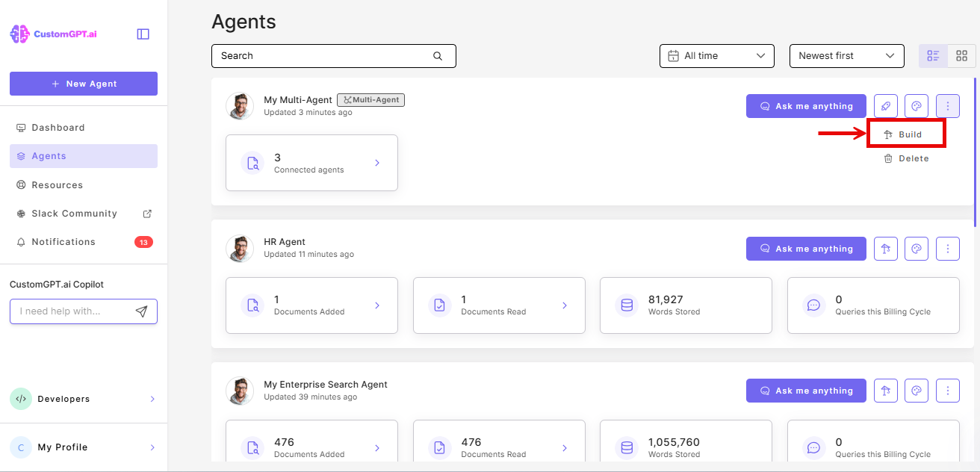
Task: Open the customize palette icon for HR Agent
Action: pos(917,248)
